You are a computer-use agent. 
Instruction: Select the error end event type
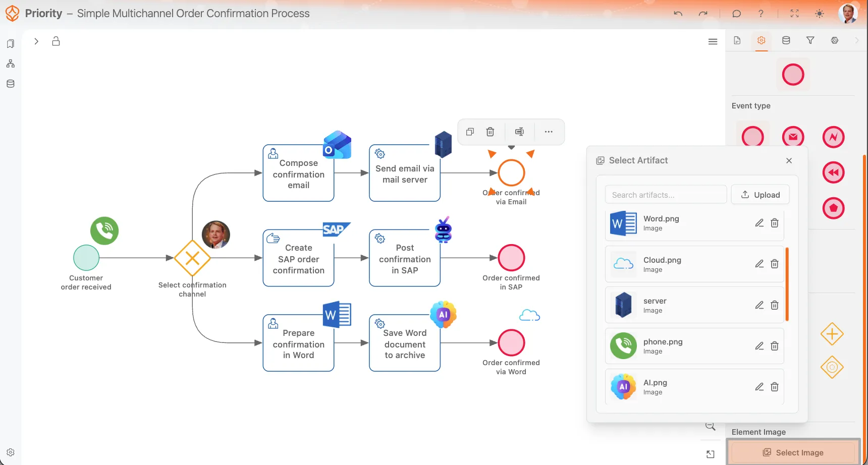[833, 137]
